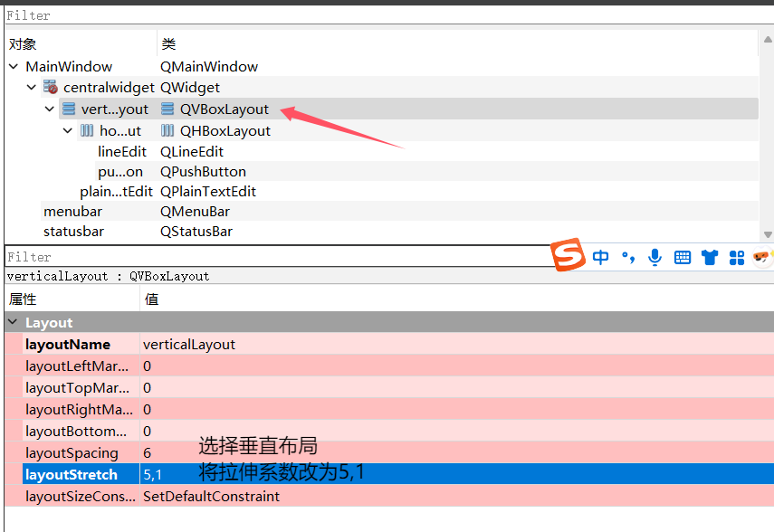The width and height of the screenshot is (774, 532).
Task: Click QMenuBar class cell
Action: 195,211
